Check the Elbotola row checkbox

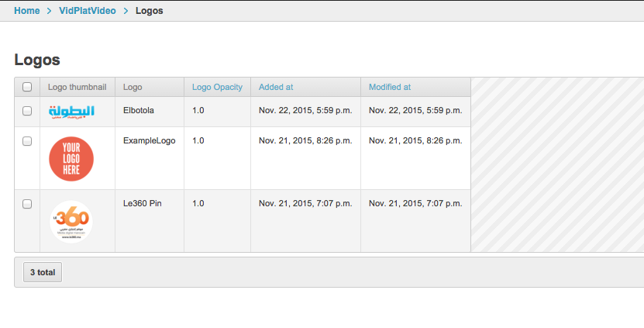coord(27,111)
